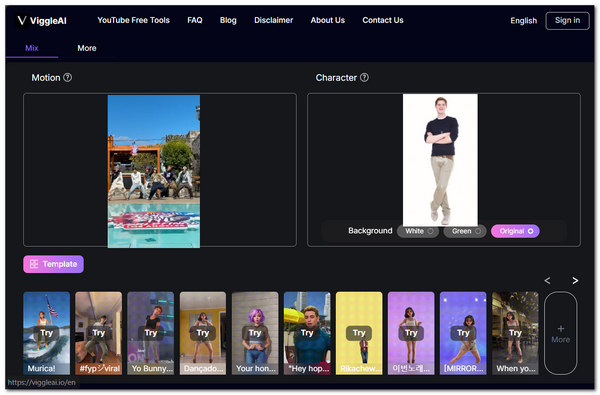Click the Template button
This screenshot has height=395, width=600.
(x=54, y=264)
